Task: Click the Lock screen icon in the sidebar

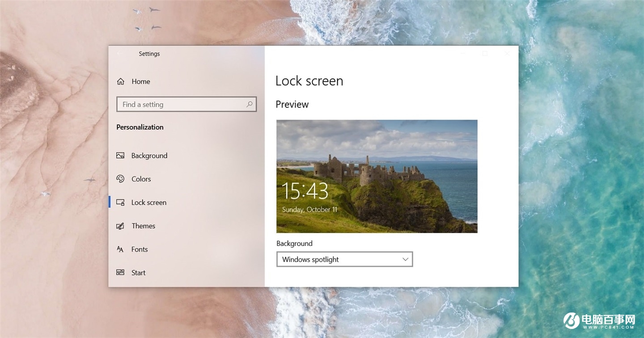Action: coord(120,202)
